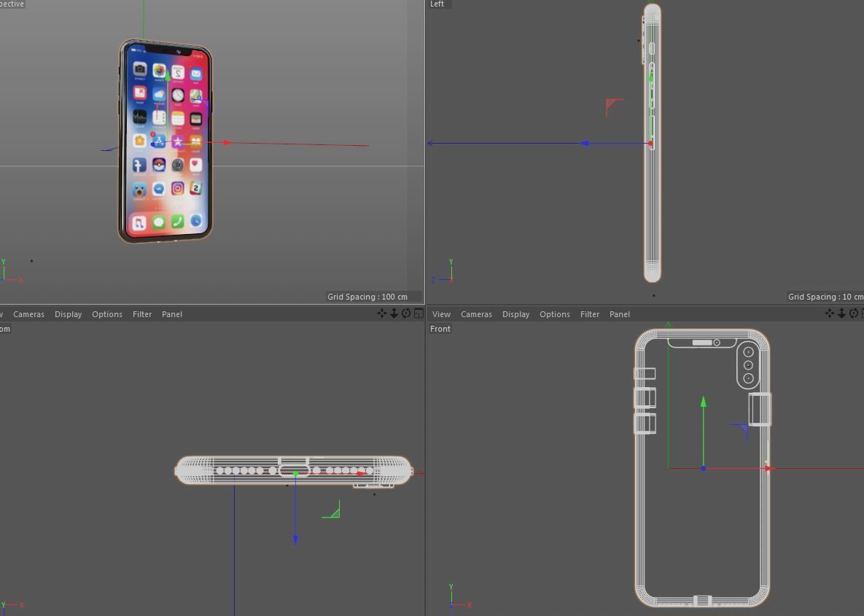Screen dimensions: 864x616
Task: Open the Display menu in the Bottom viewport
Action: coord(69,314)
